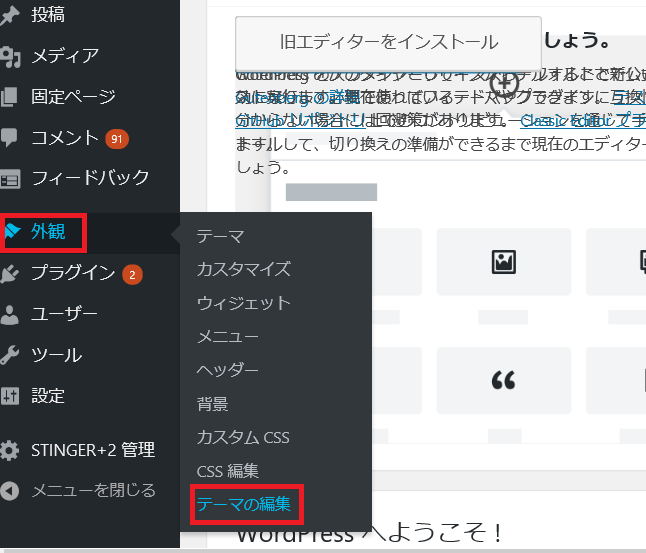Click the wrench icon beside ツール
Image resolution: width=646 pixels, height=553 pixels.
coord(9,355)
